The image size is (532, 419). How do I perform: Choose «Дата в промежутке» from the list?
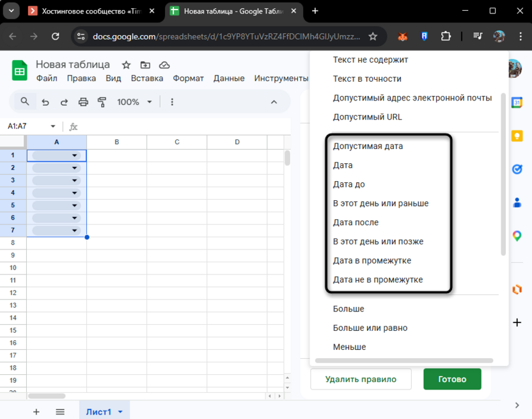tap(372, 260)
